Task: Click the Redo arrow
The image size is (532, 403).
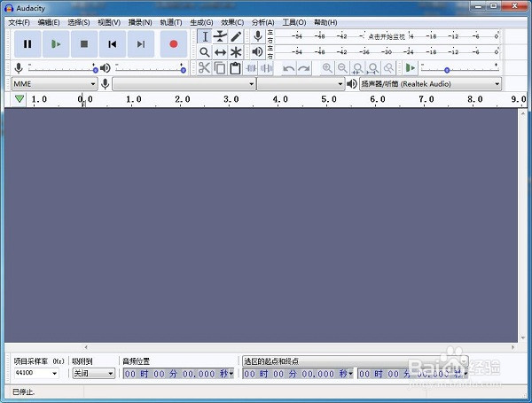Action: [x=304, y=68]
